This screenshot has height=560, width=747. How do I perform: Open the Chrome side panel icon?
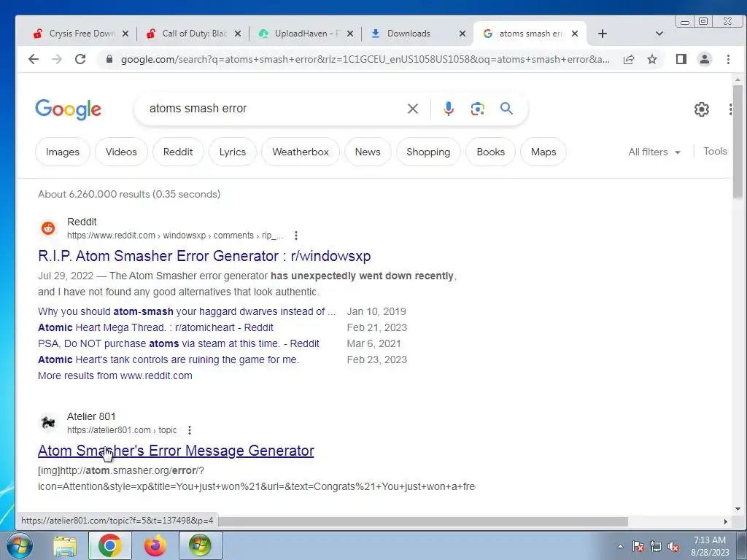(x=681, y=59)
